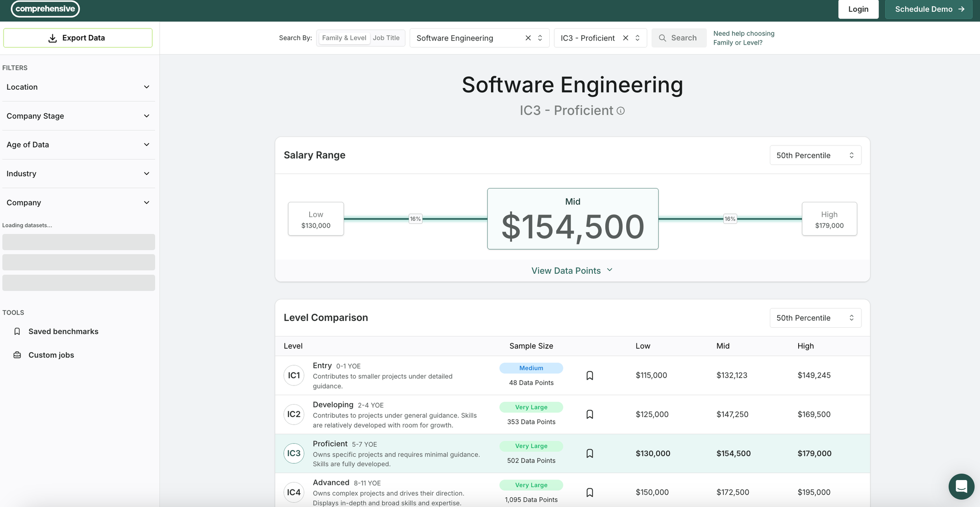Open Level Comparison percentile dropdown
The image size is (980, 507).
815,318
